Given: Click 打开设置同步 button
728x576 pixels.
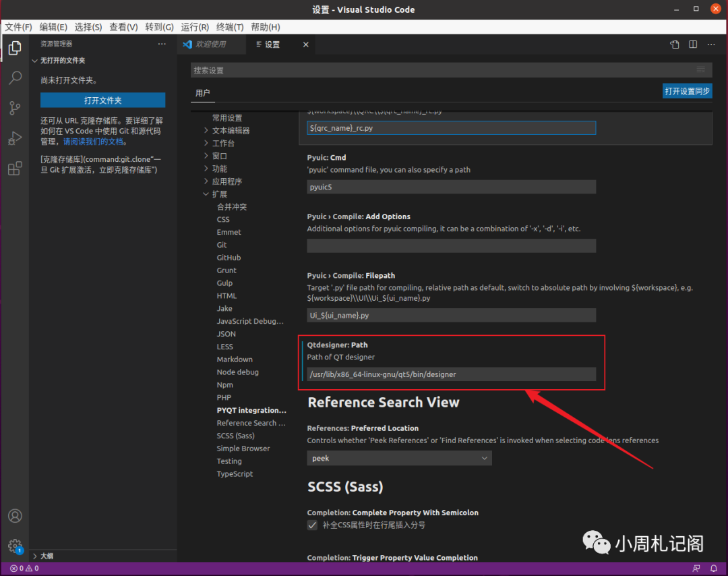Looking at the screenshot, I should point(687,91).
